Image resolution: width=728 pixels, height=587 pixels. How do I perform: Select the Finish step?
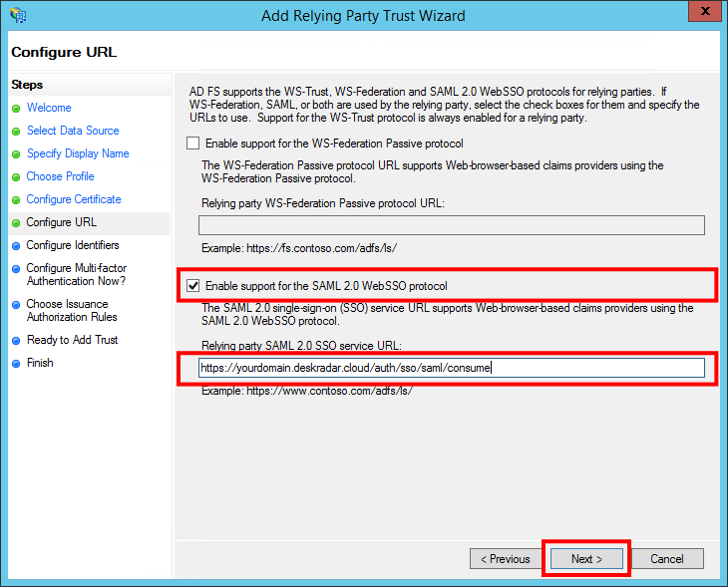pos(40,363)
